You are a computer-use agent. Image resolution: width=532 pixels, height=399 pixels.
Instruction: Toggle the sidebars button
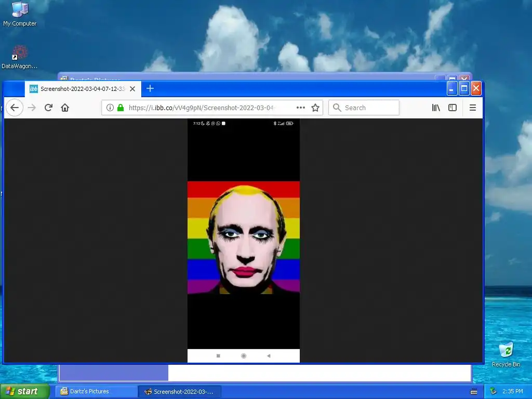pos(453,108)
